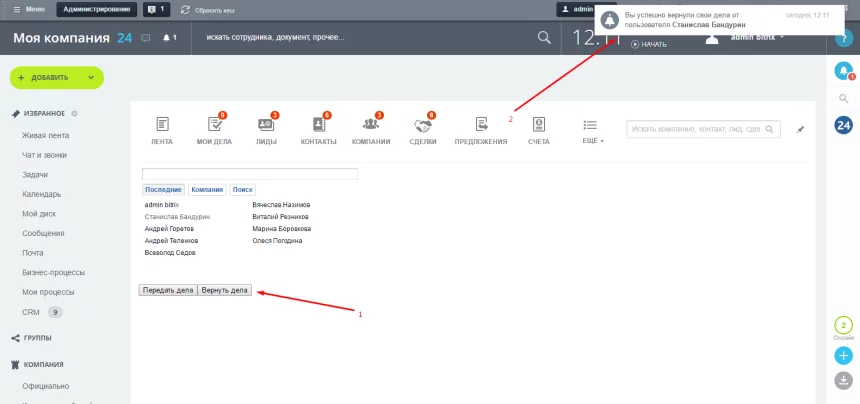Click the Вернуть дела button
The width and height of the screenshot is (860, 404).
[224, 290]
